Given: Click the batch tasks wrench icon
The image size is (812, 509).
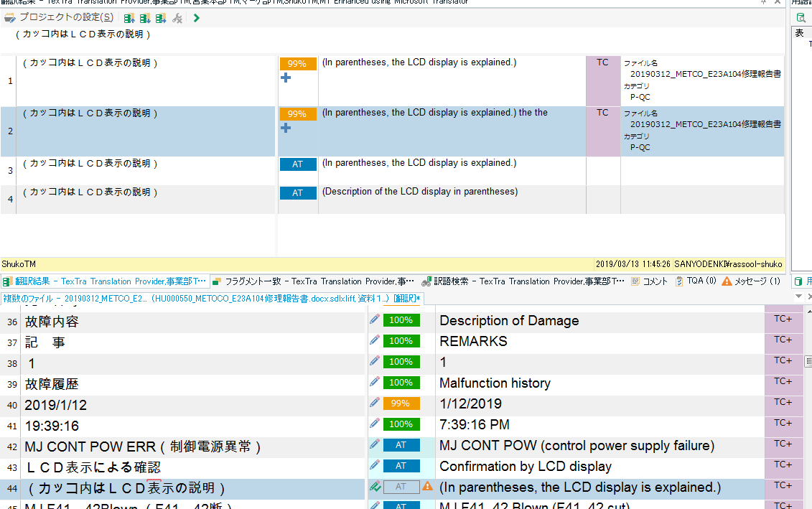Looking at the screenshot, I should coord(177,18).
